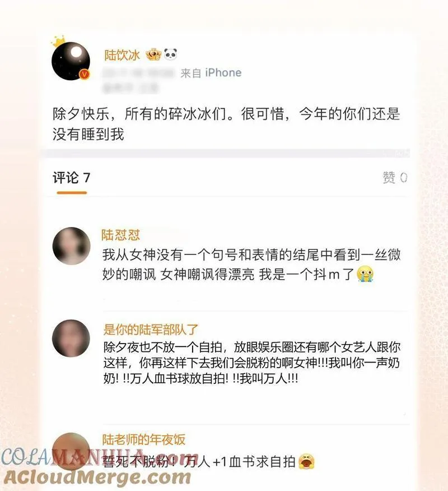Open 陆饮冰's profile avatar

(x=71, y=62)
